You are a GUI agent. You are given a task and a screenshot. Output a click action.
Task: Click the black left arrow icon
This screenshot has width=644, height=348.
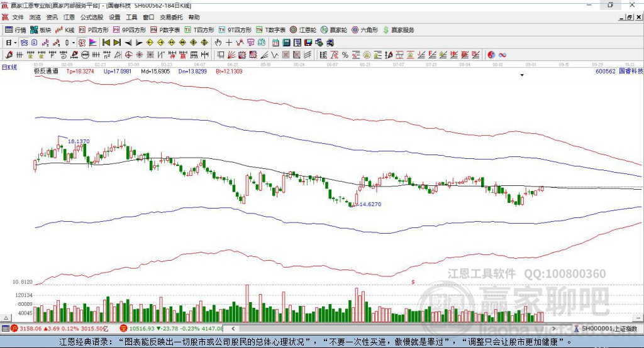click(x=128, y=43)
